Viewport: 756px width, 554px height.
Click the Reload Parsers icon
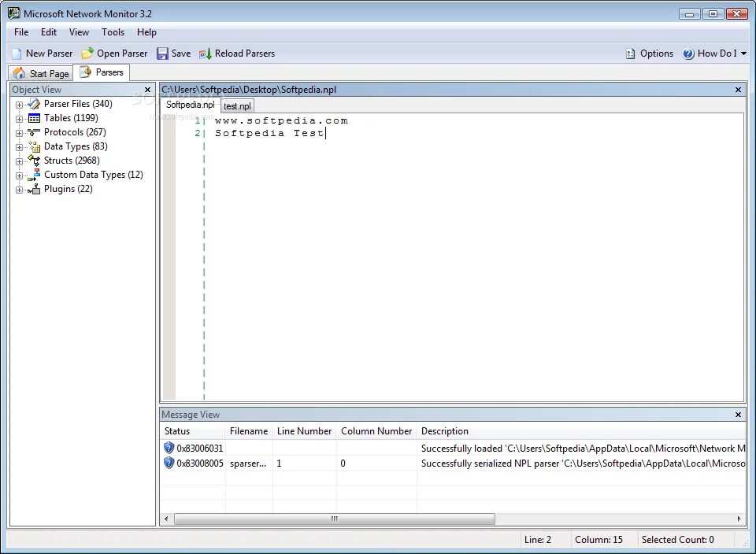pyautogui.click(x=205, y=54)
